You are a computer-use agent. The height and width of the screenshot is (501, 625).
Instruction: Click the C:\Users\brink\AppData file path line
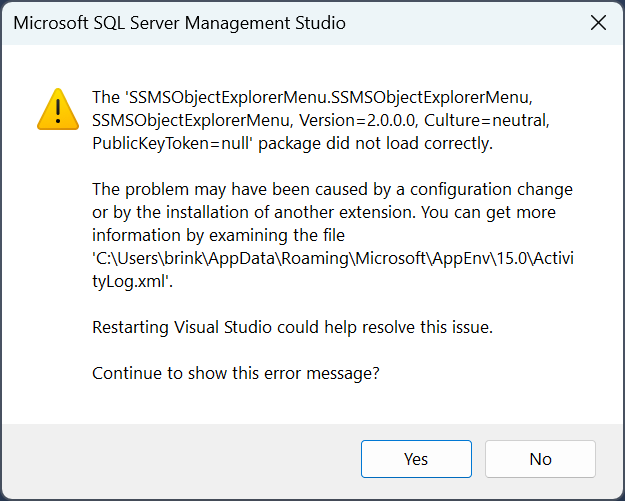[x=333, y=259]
